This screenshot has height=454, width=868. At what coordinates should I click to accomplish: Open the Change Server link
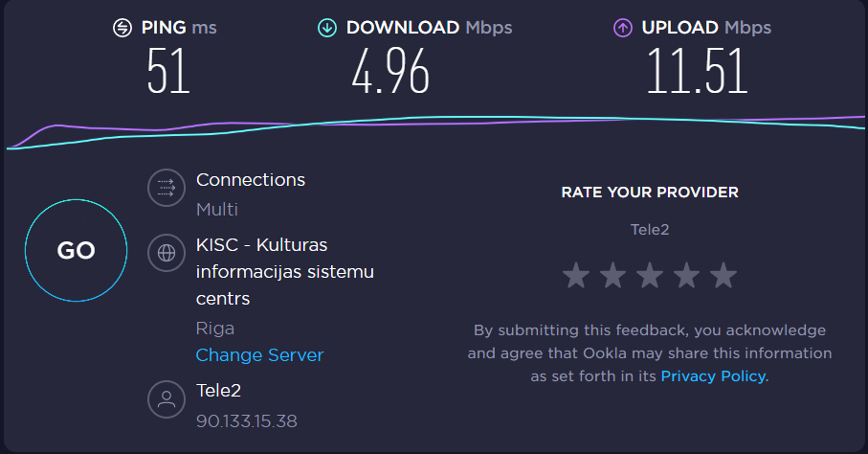tap(259, 354)
